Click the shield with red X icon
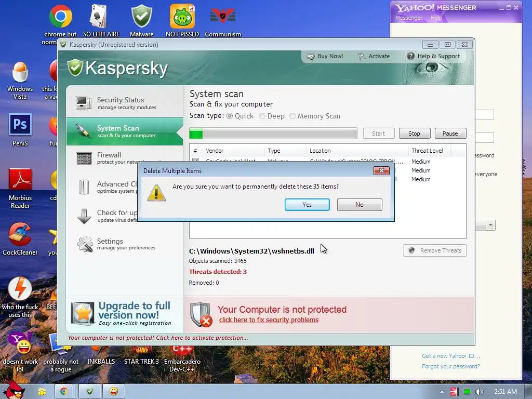This screenshot has height=399, width=532. 201,314
